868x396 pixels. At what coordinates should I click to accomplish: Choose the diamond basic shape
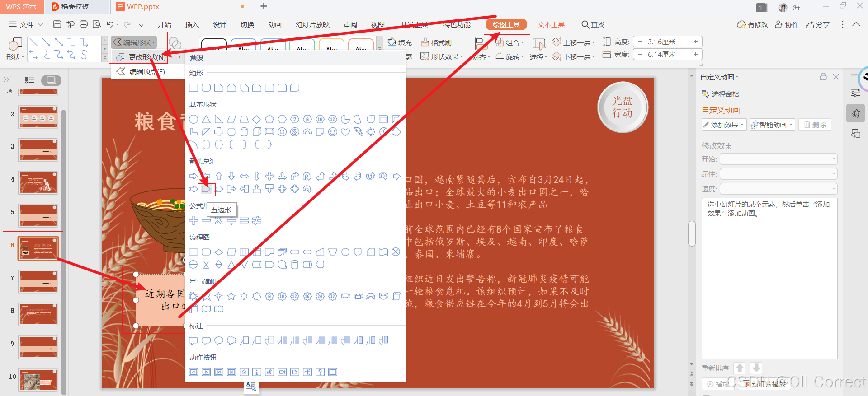click(x=257, y=119)
